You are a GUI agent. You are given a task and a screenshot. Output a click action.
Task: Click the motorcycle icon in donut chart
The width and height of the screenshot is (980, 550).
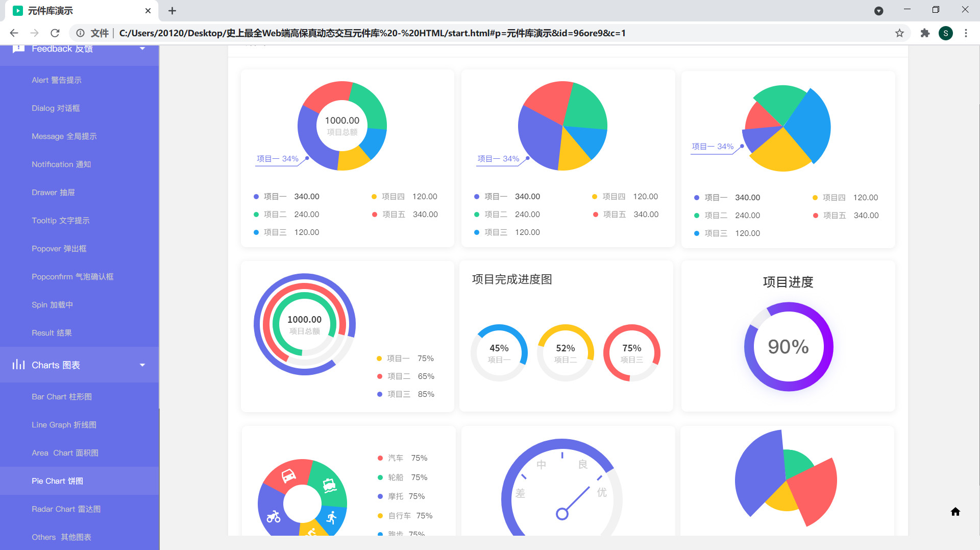(274, 517)
